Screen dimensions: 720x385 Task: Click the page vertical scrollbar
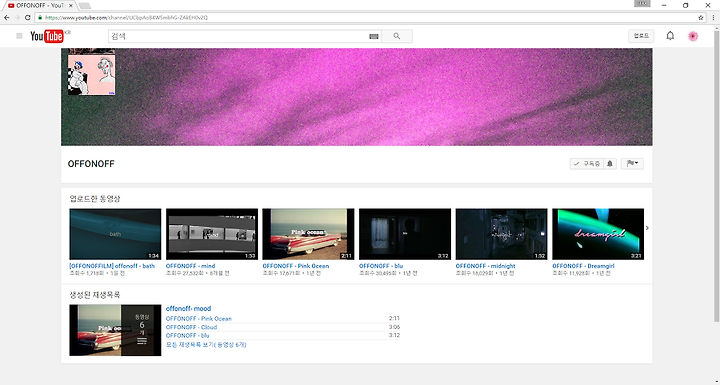(717, 175)
